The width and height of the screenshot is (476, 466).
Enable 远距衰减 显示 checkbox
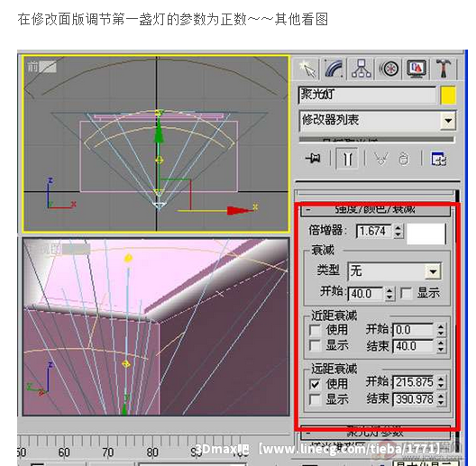point(315,399)
